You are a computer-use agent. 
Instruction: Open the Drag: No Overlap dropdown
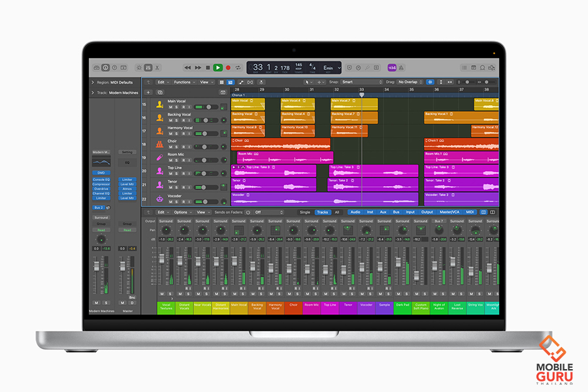point(410,82)
